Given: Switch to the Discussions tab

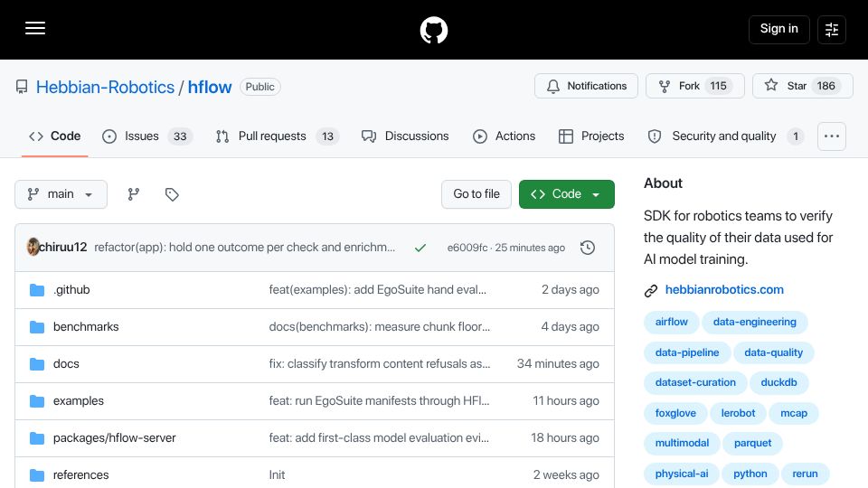Looking at the screenshot, I should 405,136.
